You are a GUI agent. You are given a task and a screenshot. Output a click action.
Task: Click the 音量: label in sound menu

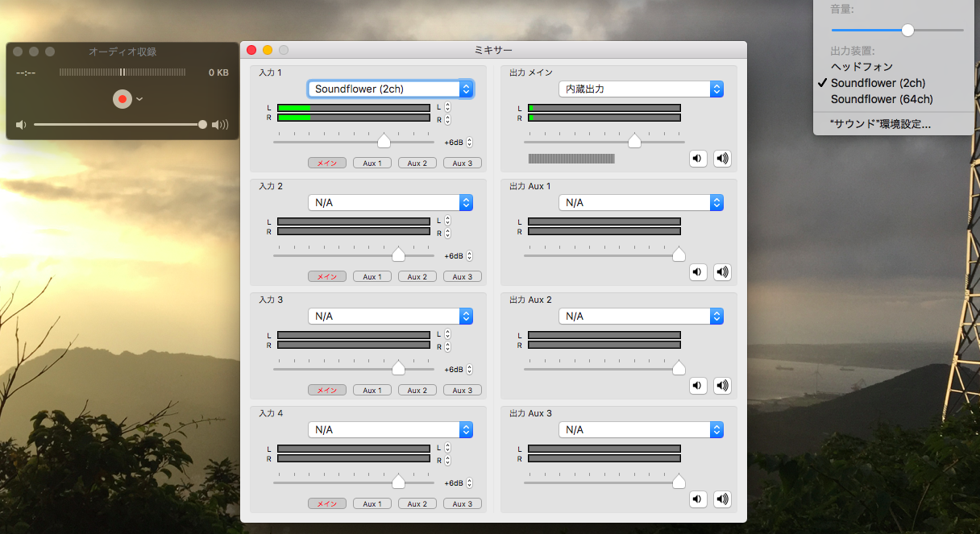tap(842, 9)
